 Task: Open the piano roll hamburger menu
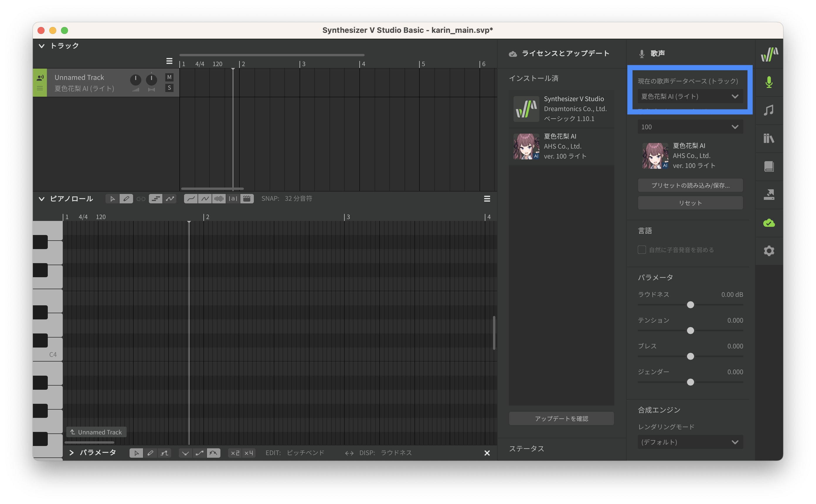(487, 199)
